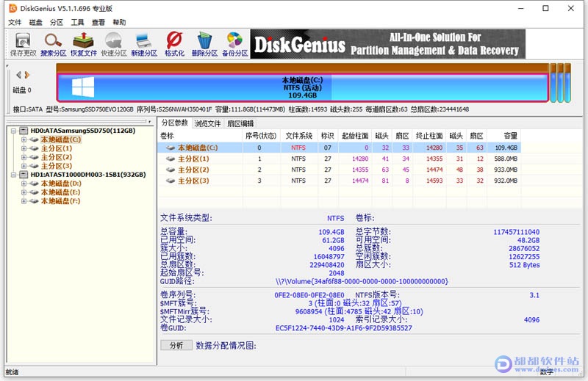Go to previous disk with left arrow
The image size is (588, 381).
(19, 75)
